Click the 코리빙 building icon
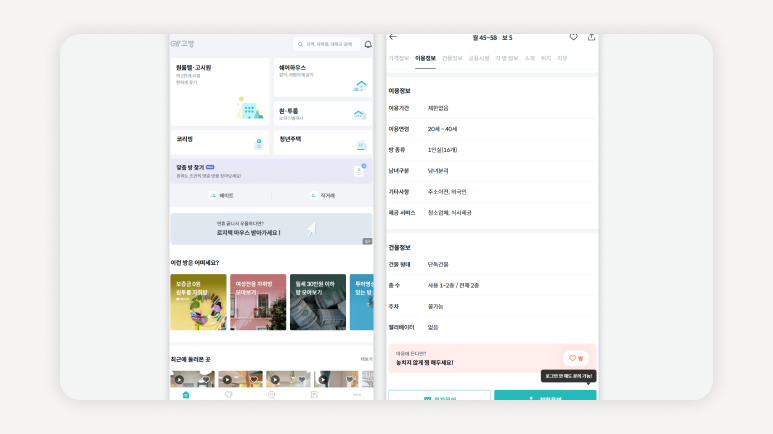This screenshot has width=773, height=434. click(x=259, y=144)
